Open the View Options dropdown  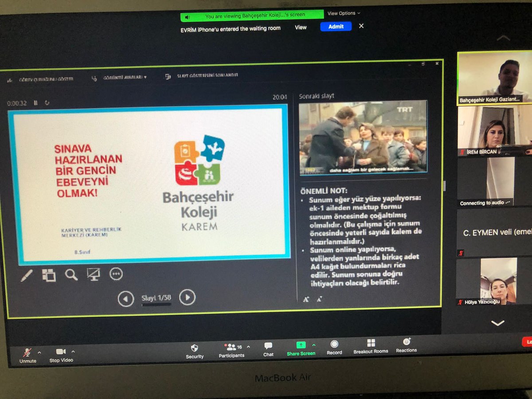pyautogui.click(x=344, y=13)
